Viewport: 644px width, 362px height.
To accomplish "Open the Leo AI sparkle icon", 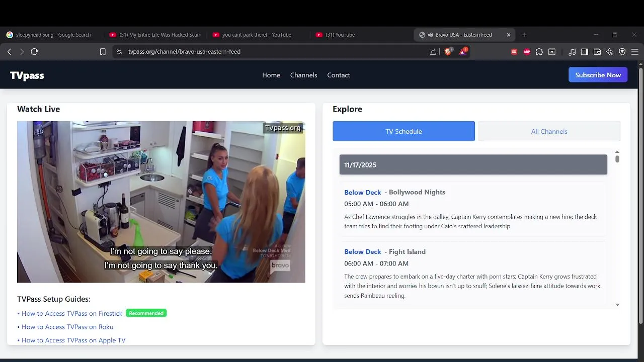I will point(610,52).
